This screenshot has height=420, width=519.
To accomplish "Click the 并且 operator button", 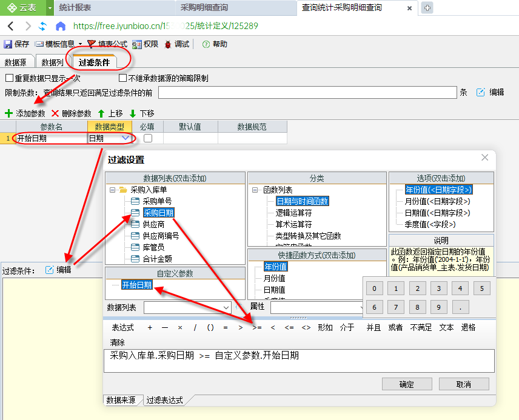I will click(373, 328).
